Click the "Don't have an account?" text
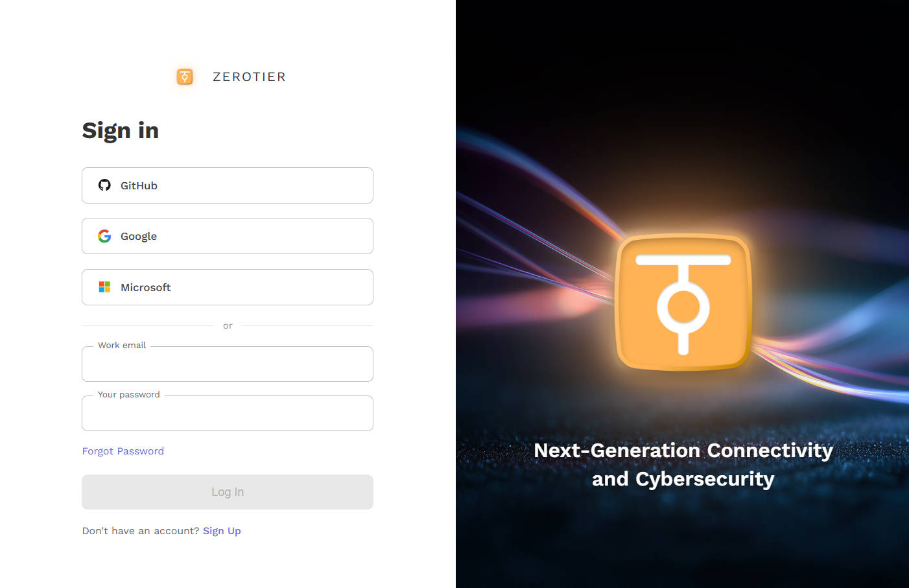 (141, 531)
